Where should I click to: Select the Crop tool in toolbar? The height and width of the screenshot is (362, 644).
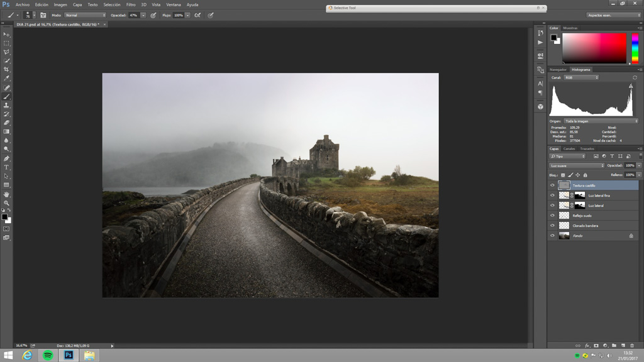coord(6,70)
